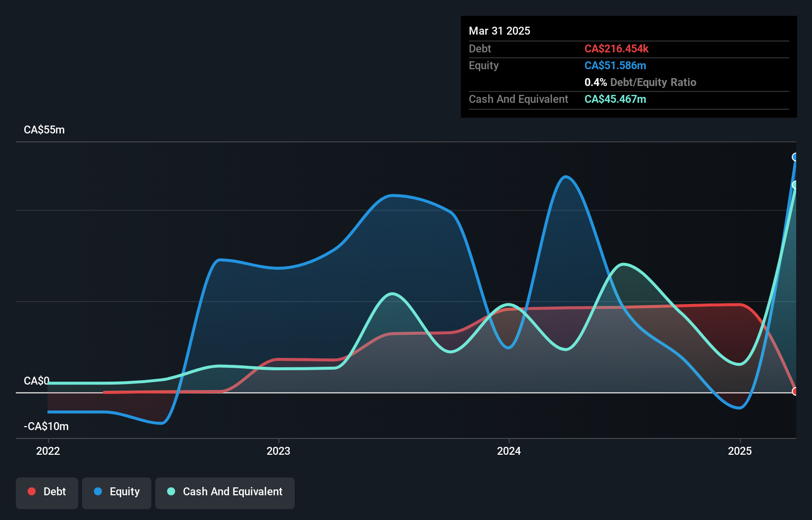Click the Debt value CA$216.454k
This screenshot has height=520, width=812.
(616, 48)
